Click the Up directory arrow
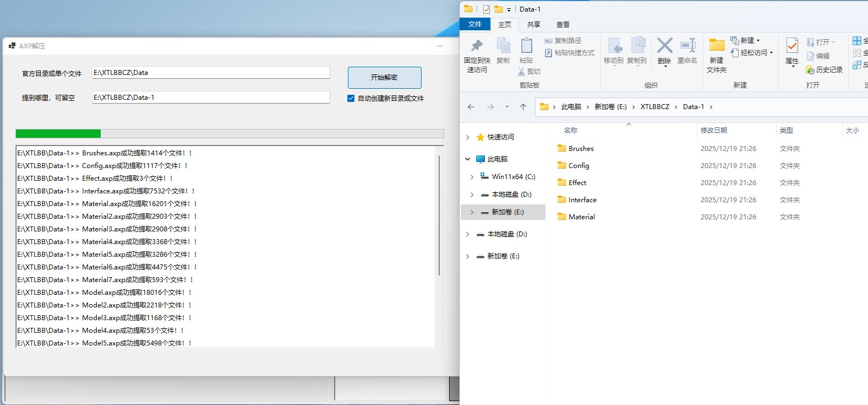Screen dimensions: 868x405 pyautogui.click(x=523, y=107)
